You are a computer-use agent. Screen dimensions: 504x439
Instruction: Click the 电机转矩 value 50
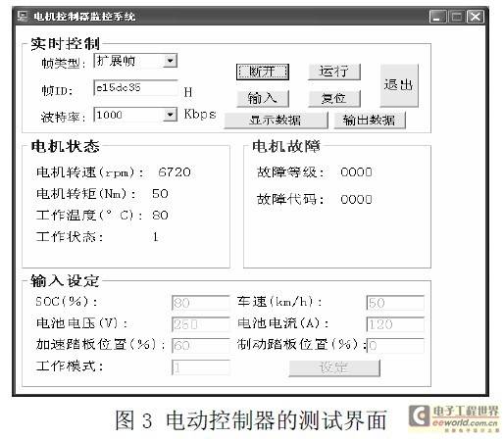(x=160, y=194)
